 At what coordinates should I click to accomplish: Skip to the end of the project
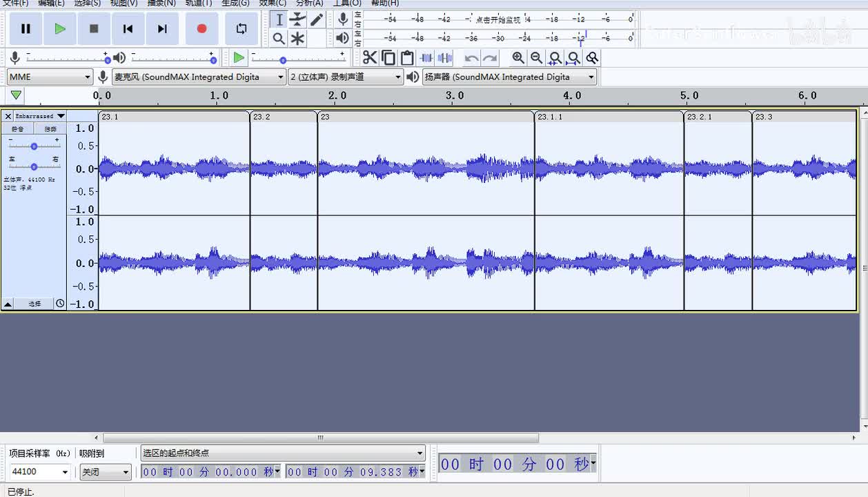162,29
